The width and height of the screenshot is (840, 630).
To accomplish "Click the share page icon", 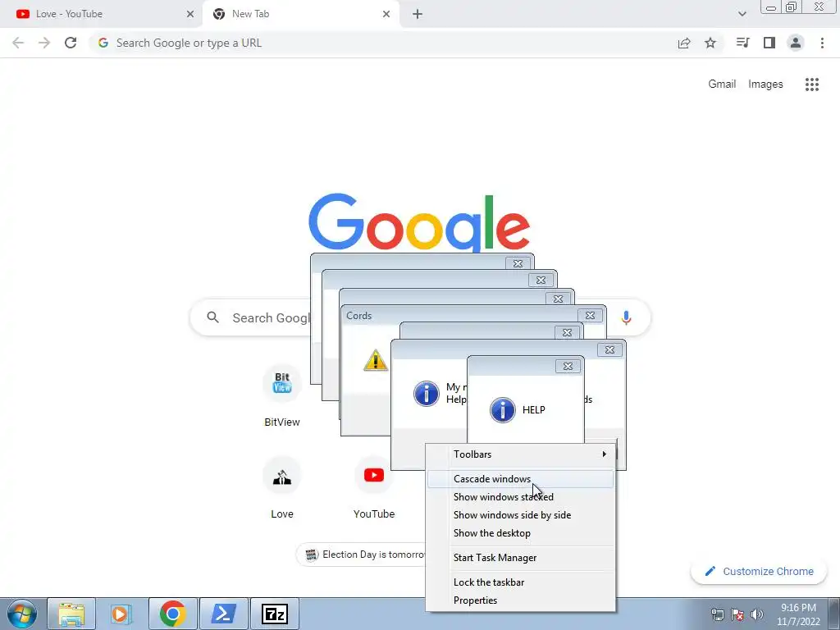I will pos(684,43).
